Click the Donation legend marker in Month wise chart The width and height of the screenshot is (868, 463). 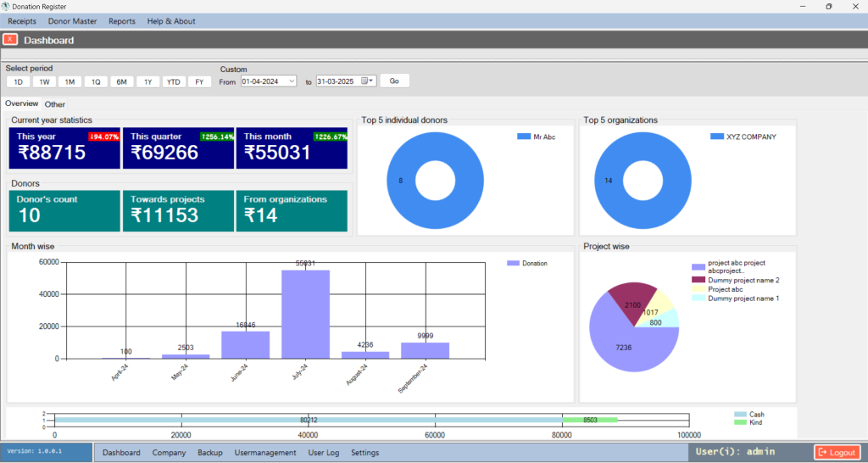tap(512, 264)
